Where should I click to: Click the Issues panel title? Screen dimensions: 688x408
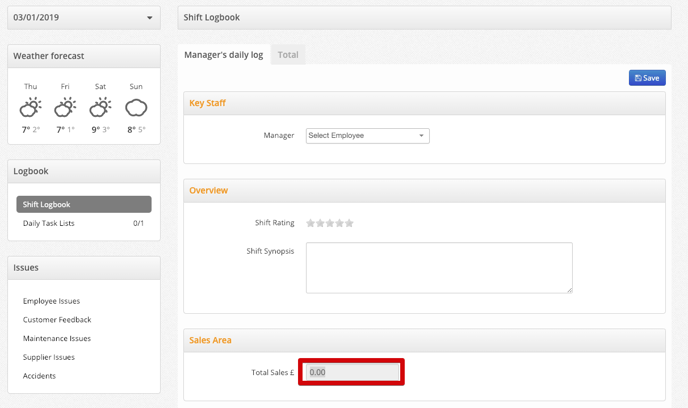pyautogui.click(x=26, y=268)
